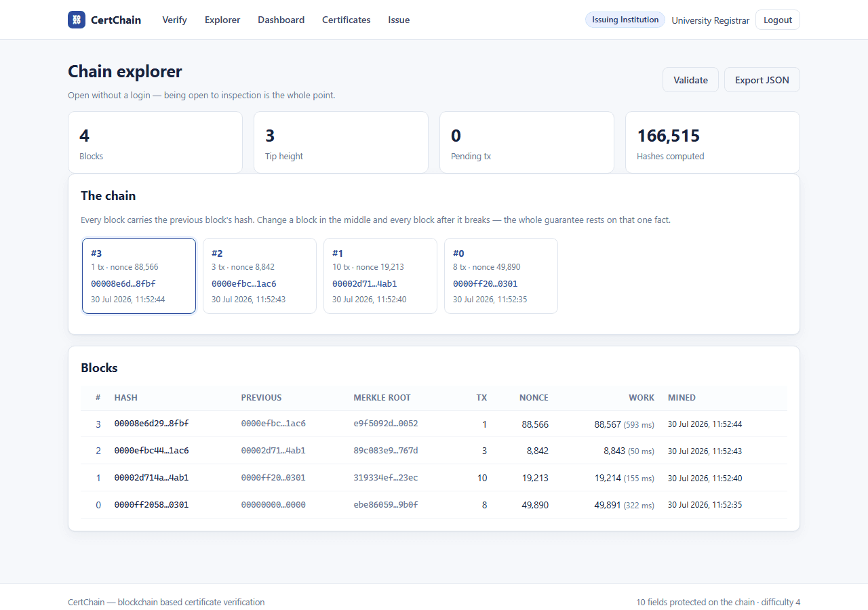868x610 pixels.
Task: Click the MINED column header
Action: 682,398
